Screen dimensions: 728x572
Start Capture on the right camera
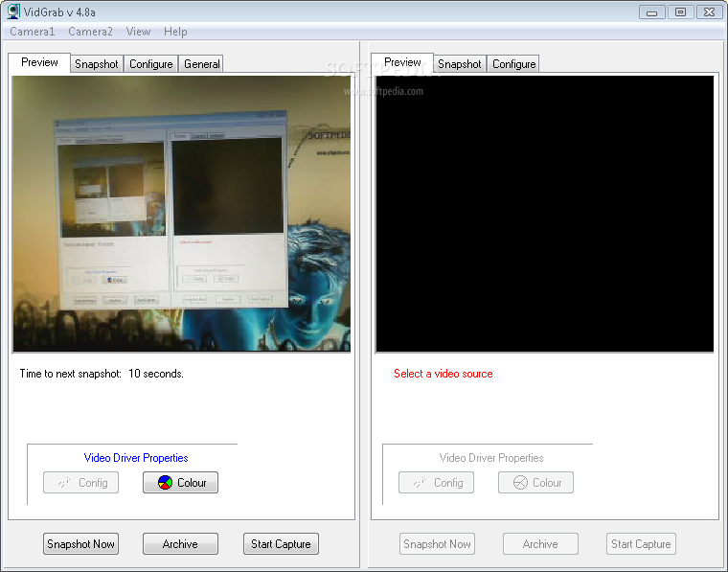(x=641, y=543)
